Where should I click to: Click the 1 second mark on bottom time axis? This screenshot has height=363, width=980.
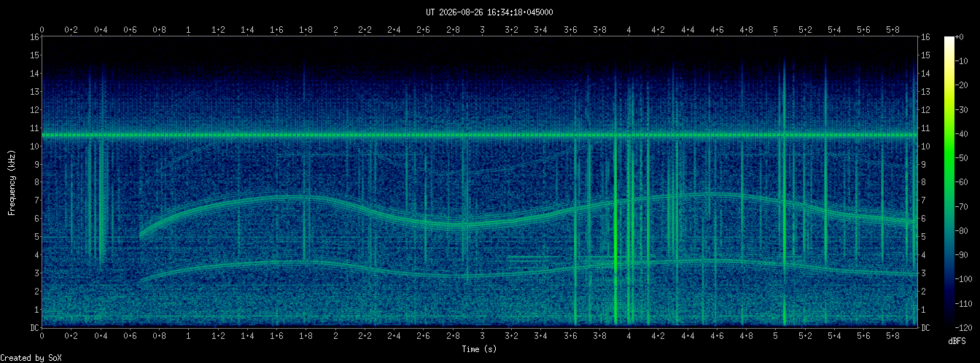tap(189, 336)
